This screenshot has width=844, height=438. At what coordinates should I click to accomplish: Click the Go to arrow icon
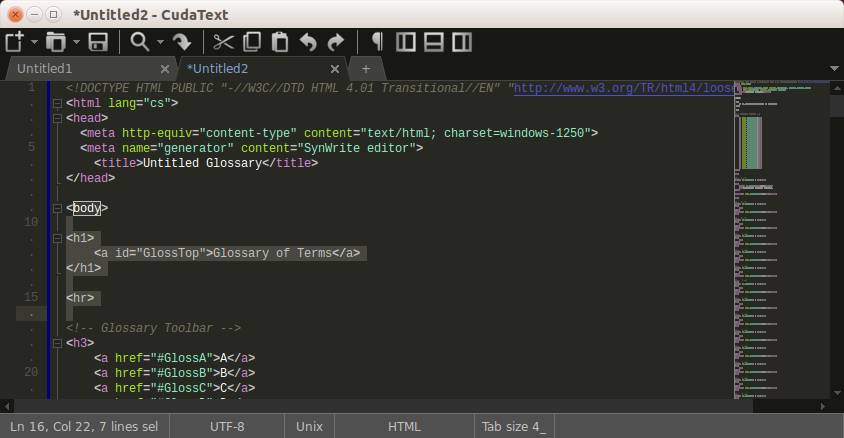[182, 42]
